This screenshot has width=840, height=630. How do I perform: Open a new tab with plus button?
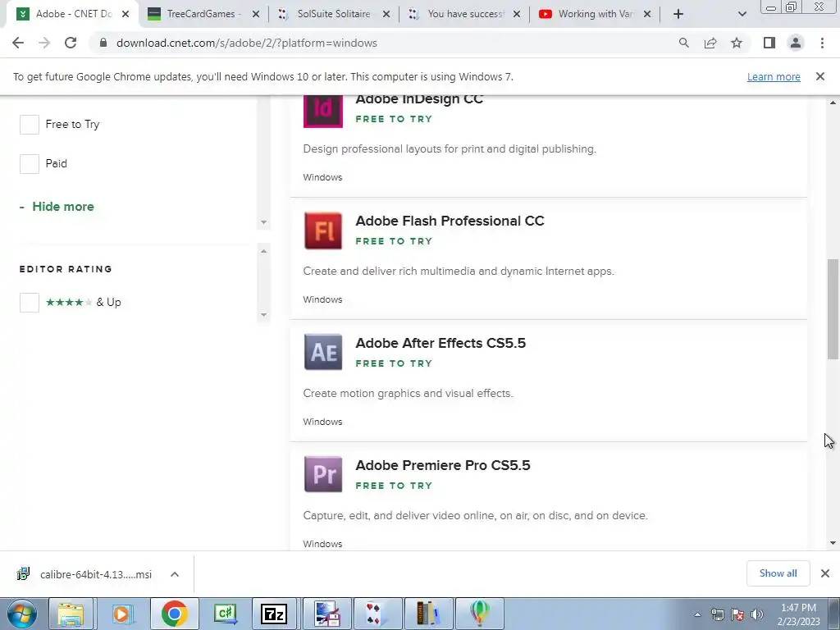point(678,14)
